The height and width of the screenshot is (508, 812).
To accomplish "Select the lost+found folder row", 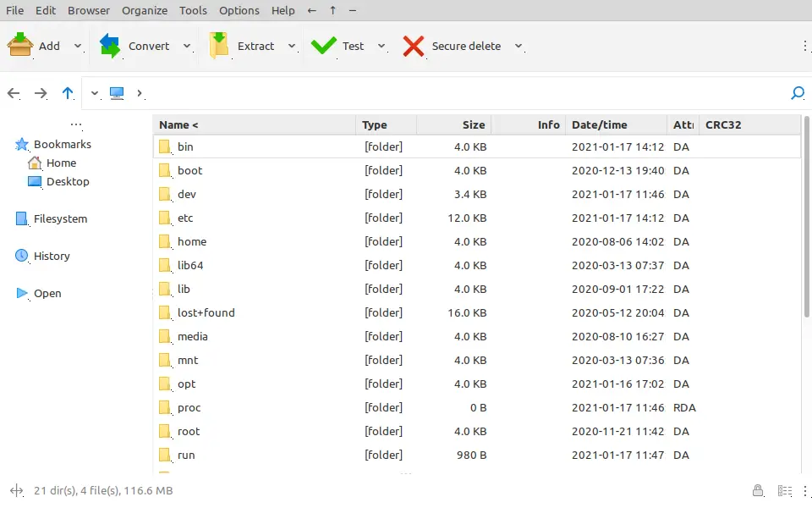I will [x=206, y=312].
